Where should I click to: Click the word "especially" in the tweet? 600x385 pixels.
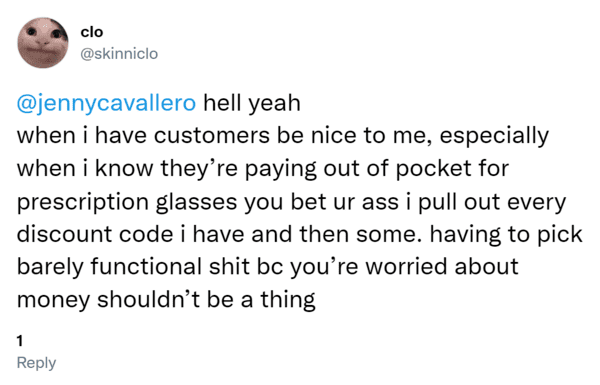click(494, 136)
